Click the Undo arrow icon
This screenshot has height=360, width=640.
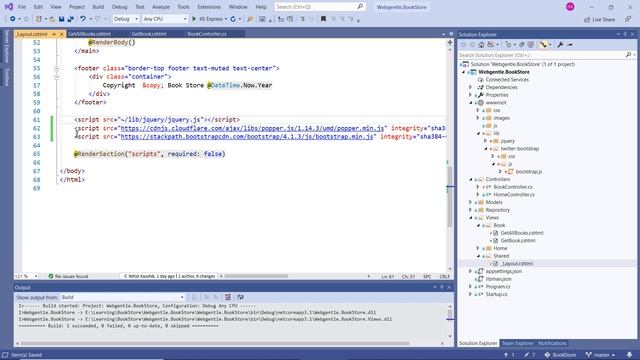pyautogui.click(x=83, y=19)
